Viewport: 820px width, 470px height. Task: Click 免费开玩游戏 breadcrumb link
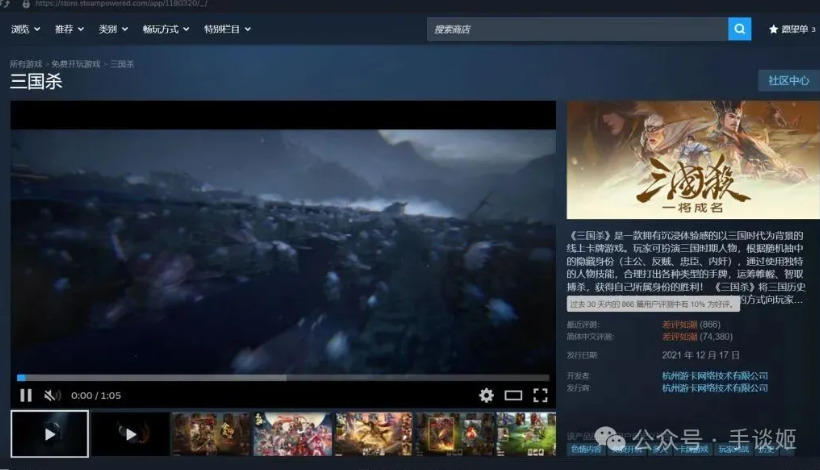pos(76,64)
